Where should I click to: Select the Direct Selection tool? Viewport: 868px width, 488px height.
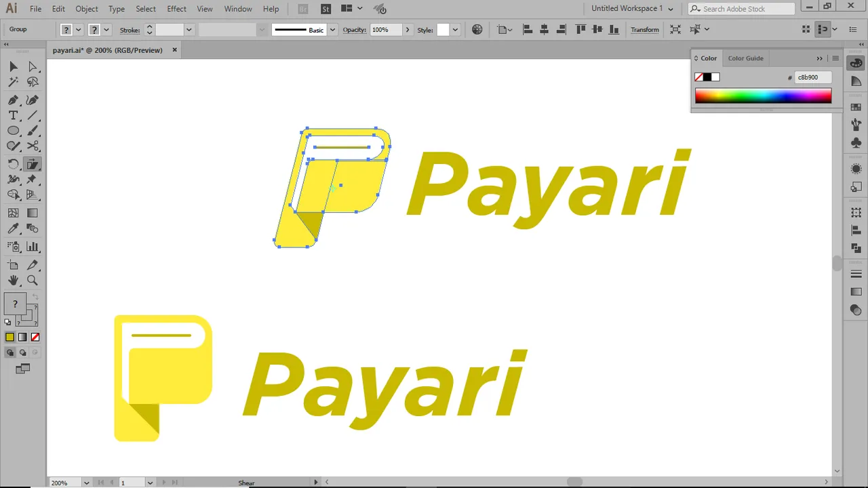(32, 66)
